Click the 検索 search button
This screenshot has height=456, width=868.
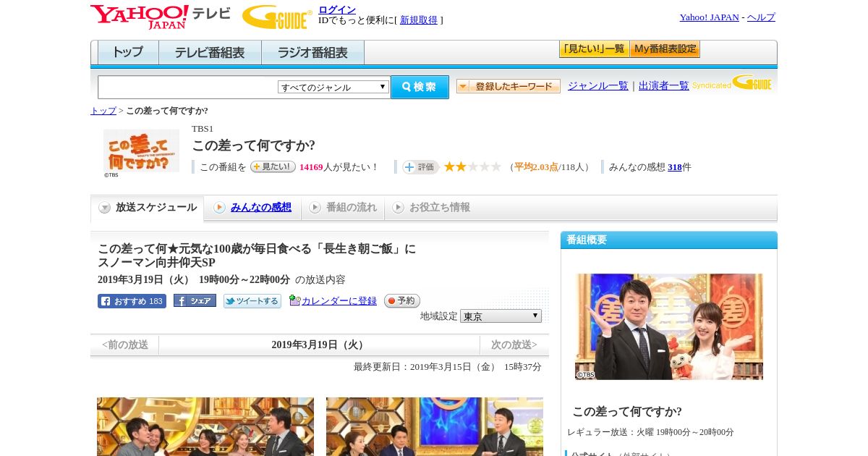click(420, 87)
